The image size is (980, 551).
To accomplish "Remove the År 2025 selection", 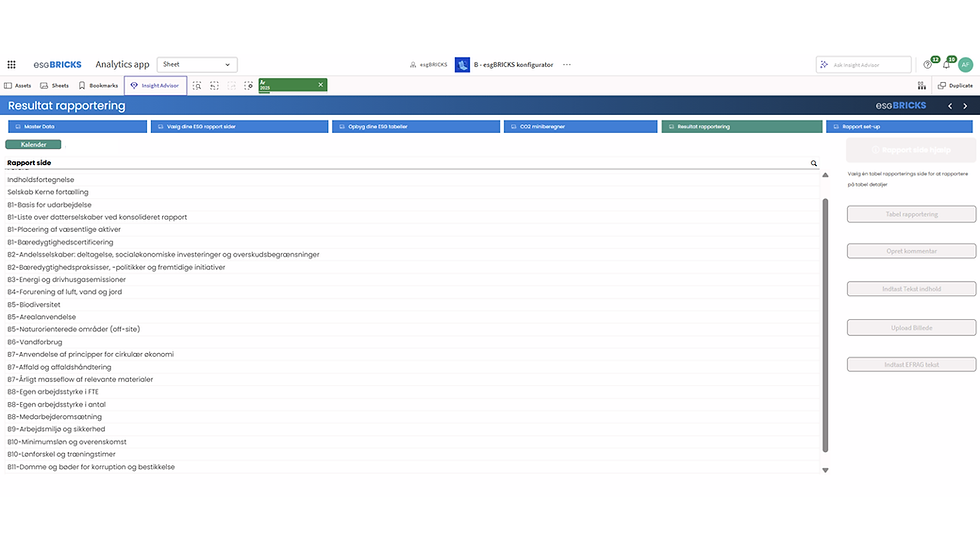I will click(x=321, y=85).
